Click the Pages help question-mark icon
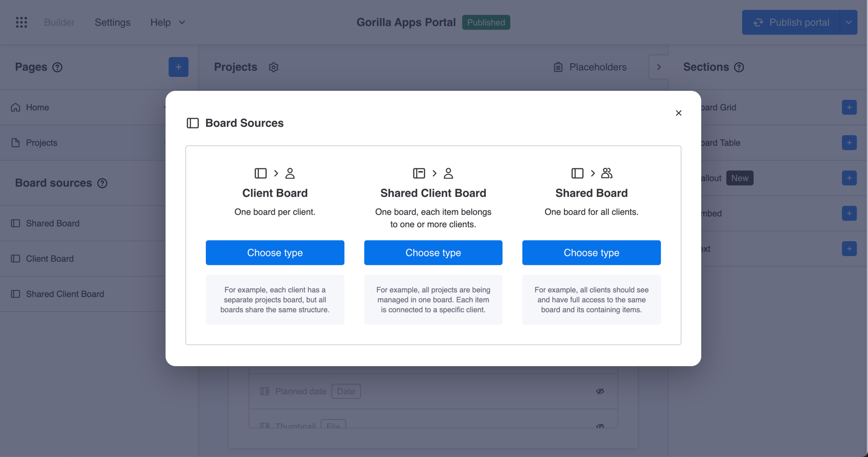 57,67
